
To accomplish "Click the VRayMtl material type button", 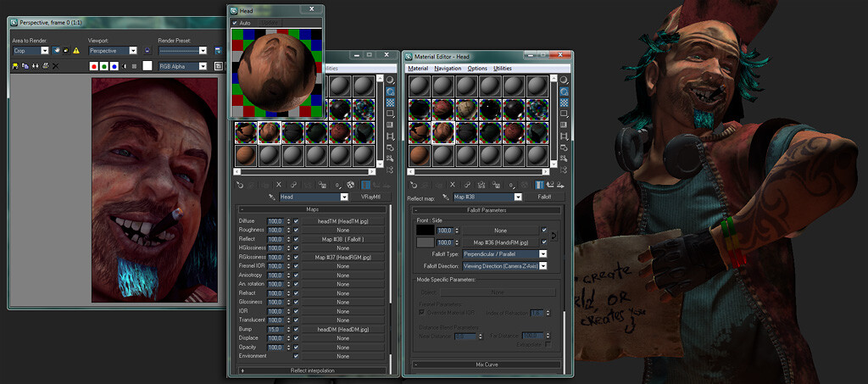I will point(371,197).
